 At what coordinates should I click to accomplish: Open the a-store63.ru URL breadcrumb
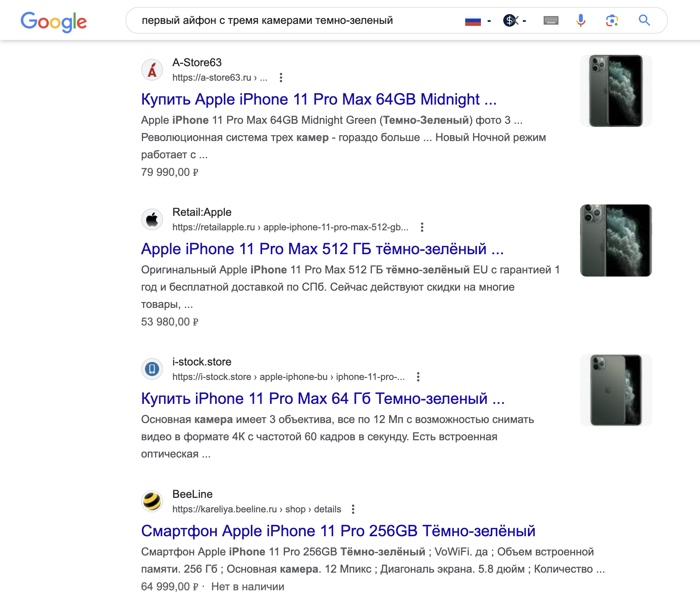coord(220,78)
